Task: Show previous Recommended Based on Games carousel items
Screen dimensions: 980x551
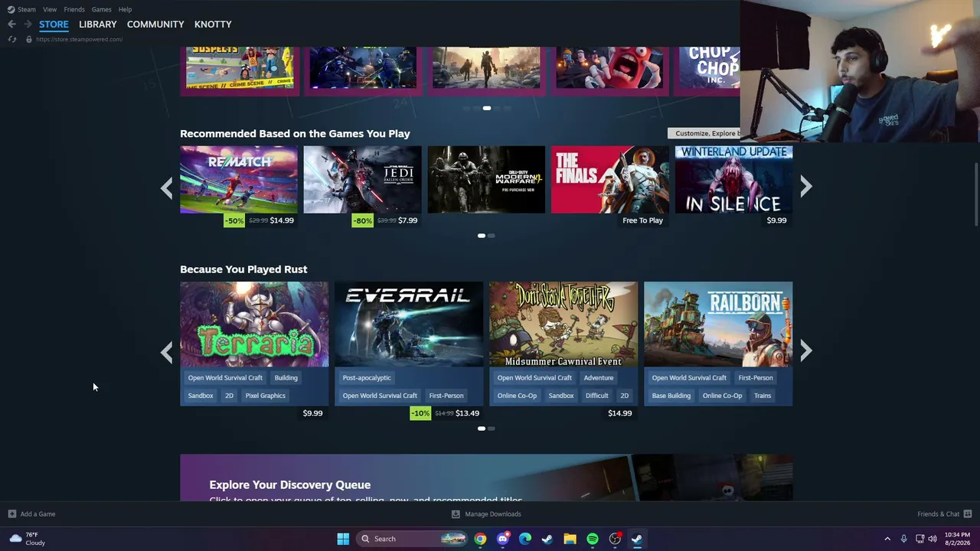Action: (166, 187)
